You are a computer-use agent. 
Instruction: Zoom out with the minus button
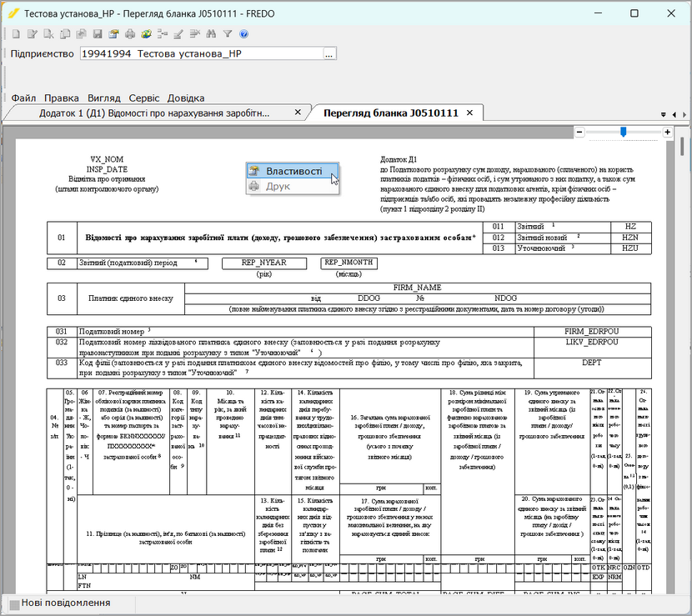pos(580,132)
